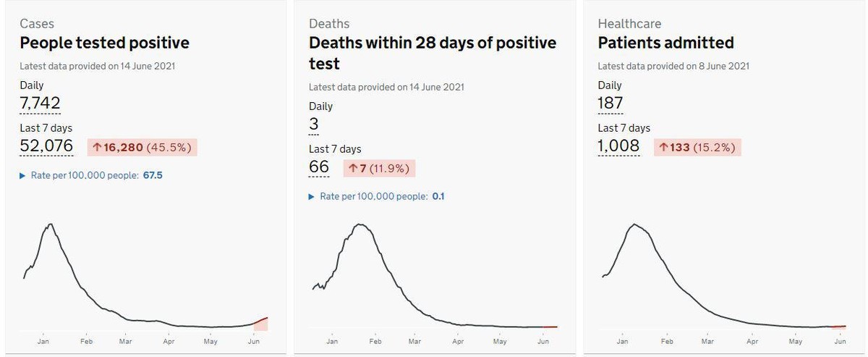This screenshot has width=868, height=357.
Task: Click the Healthcare category label
Action: point(629,24)
